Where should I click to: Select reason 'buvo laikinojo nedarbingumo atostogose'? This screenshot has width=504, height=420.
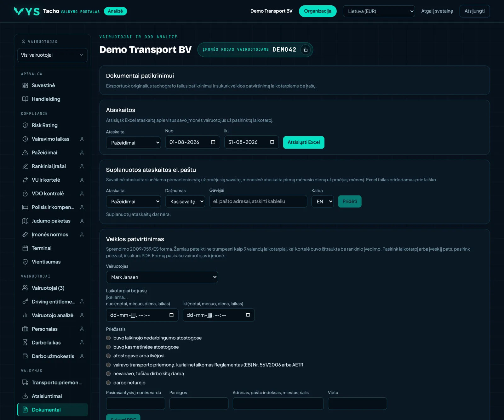coord(108,338)
